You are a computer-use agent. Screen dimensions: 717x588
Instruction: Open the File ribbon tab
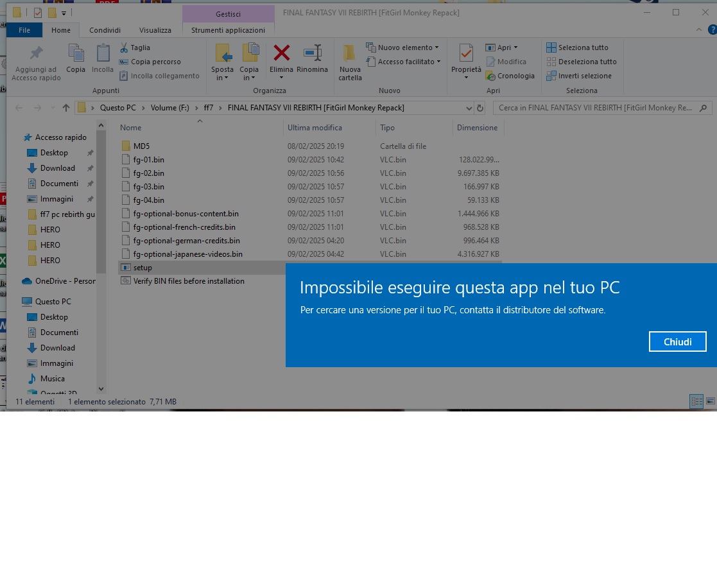24,30
